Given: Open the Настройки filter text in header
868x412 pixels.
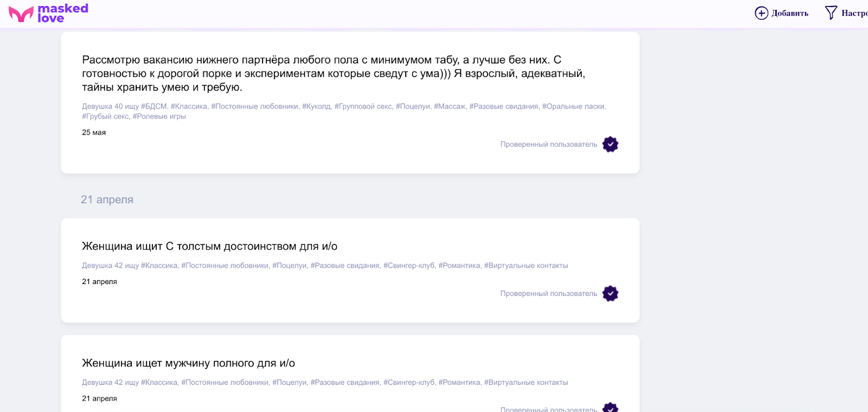Looking at the screenshot, I should click(x=854, y=13).
